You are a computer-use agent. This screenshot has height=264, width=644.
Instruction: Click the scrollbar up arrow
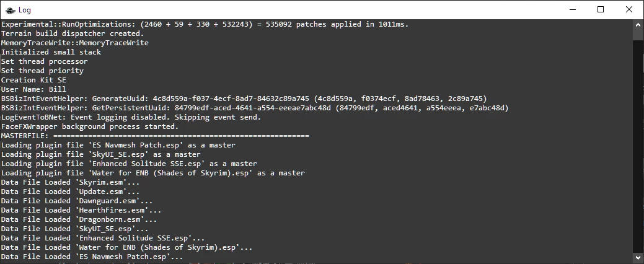click(x=638, y=24)
